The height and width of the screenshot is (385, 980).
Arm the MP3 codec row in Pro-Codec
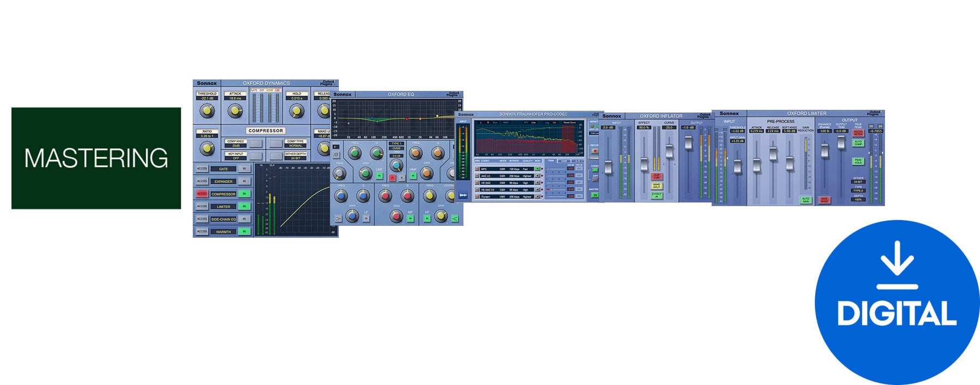coord(477,169)
